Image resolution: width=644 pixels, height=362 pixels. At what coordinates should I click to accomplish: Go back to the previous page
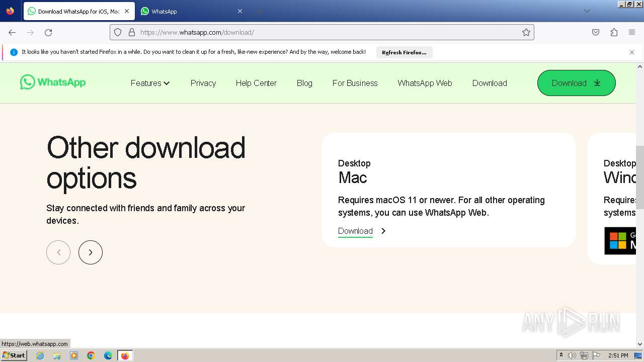[x=12, y=32]
